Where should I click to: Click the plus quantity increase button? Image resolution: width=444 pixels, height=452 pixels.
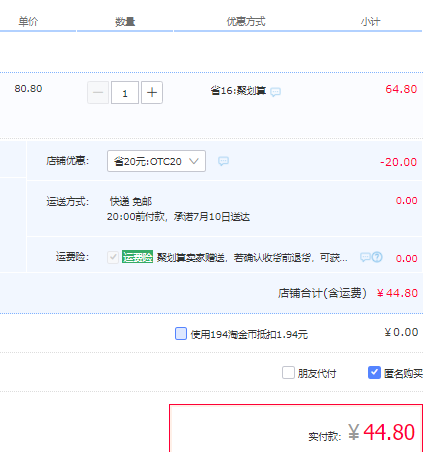point(152,92)
